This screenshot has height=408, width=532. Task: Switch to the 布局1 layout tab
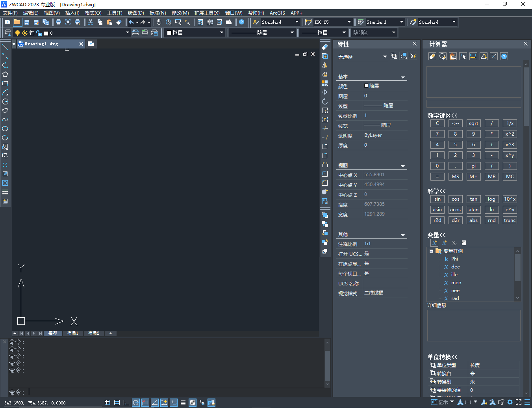coord(73,333)
